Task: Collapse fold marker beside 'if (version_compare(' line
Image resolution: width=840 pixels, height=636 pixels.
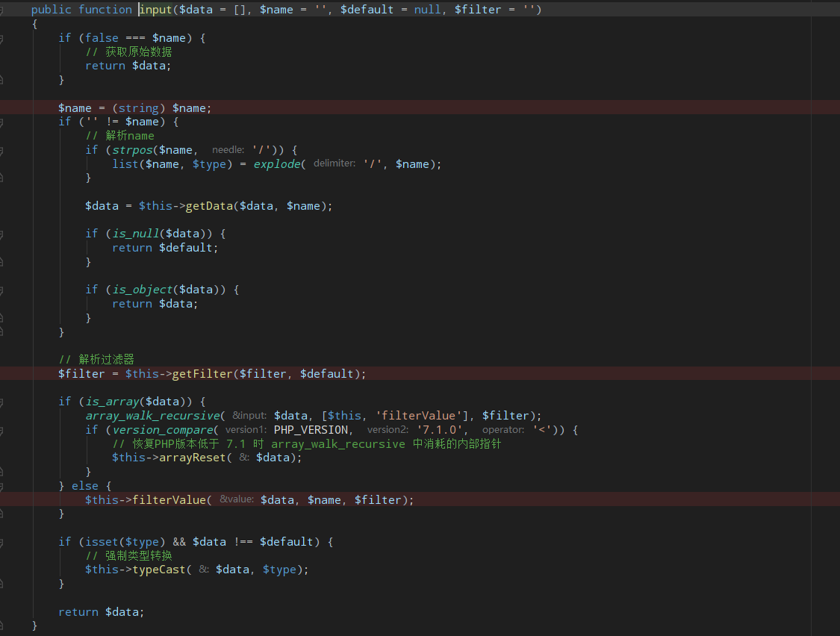Action: tap(1, 431)
